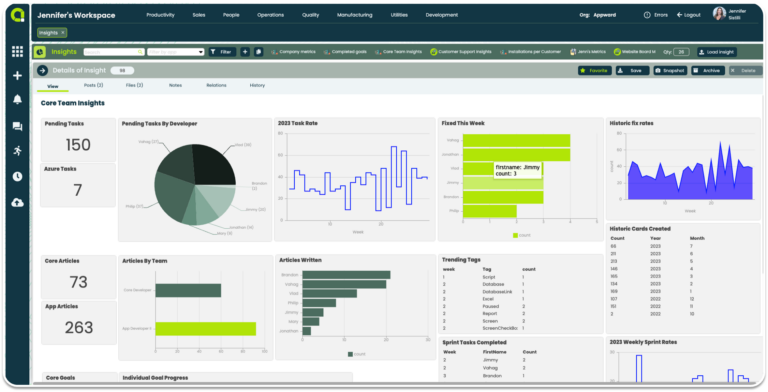Save the insight

tap(632, 71)
